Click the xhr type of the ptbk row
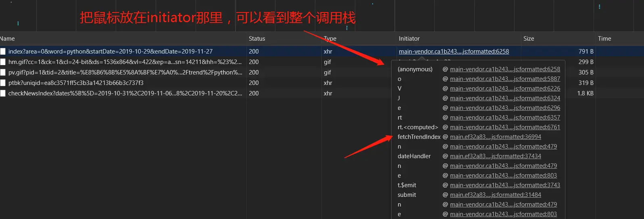The width and height of the screenshot is (644, 219). point(328,83)
